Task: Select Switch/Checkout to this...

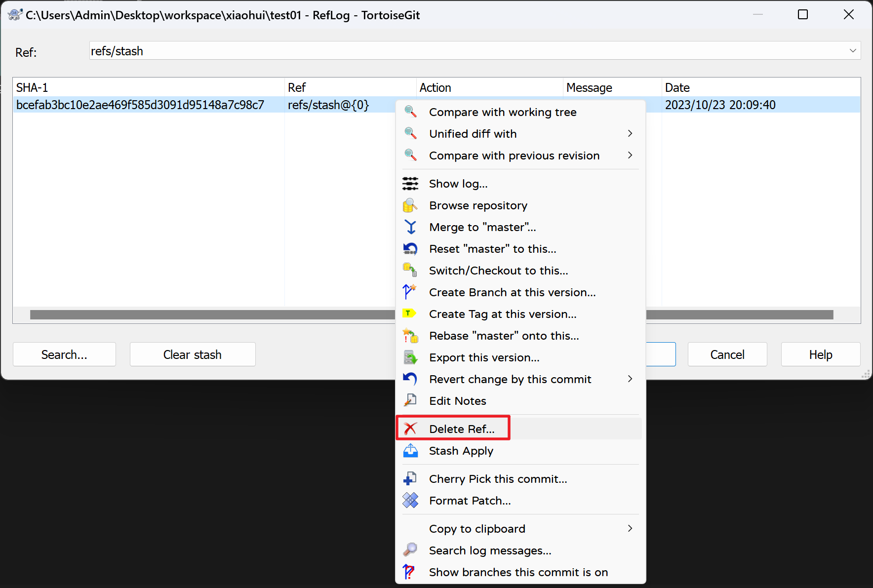Action: point(521,271)
